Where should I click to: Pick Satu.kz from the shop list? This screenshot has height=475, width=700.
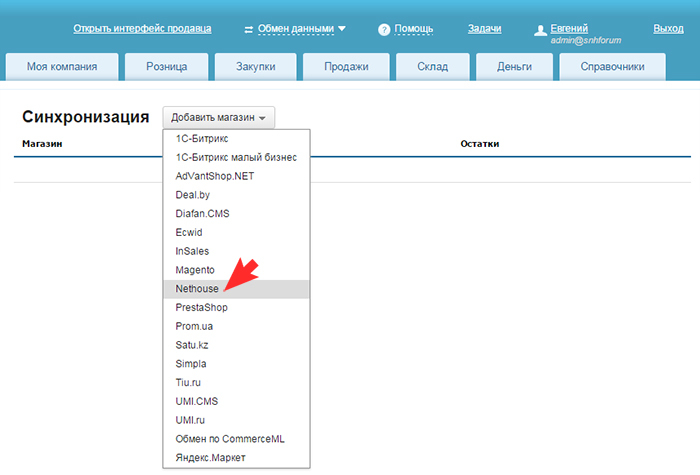tap(236, 345)
